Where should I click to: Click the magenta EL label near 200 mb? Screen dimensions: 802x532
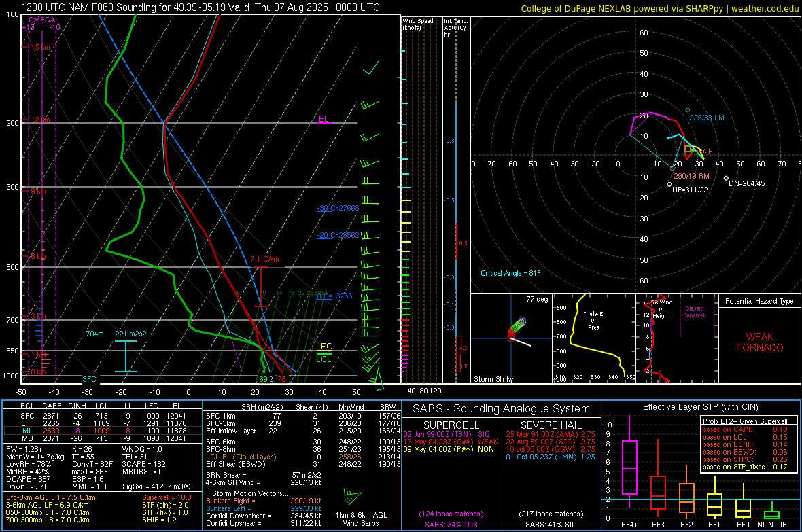click(x=324, y=119)
